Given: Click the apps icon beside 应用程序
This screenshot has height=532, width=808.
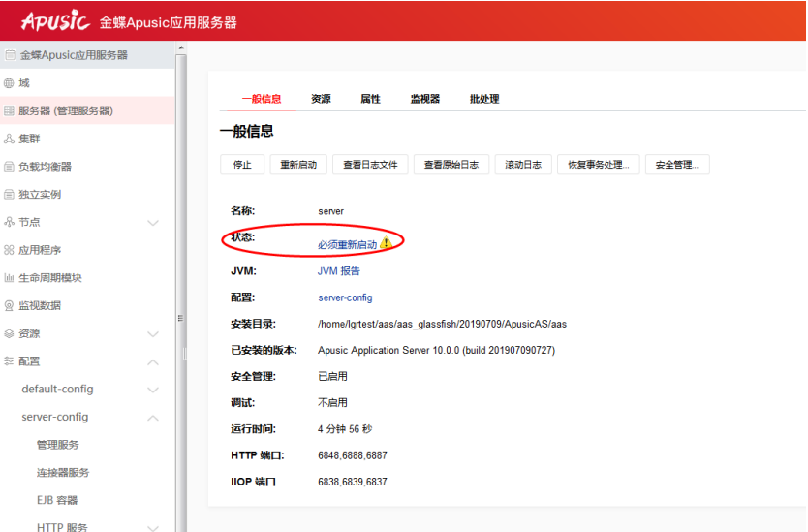Looking at the screenshot, I should click(9, 250).
